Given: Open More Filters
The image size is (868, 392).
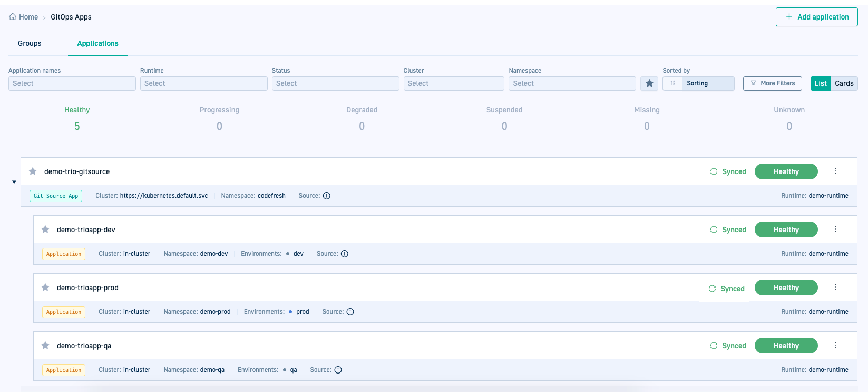Looking at the screenshot, I should (772, 83).
